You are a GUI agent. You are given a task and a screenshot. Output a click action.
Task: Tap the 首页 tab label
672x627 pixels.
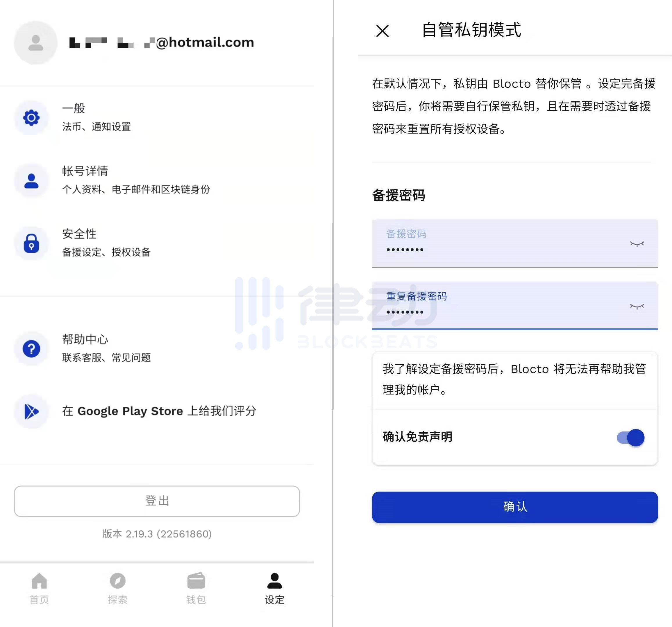(x=39, y=600)
